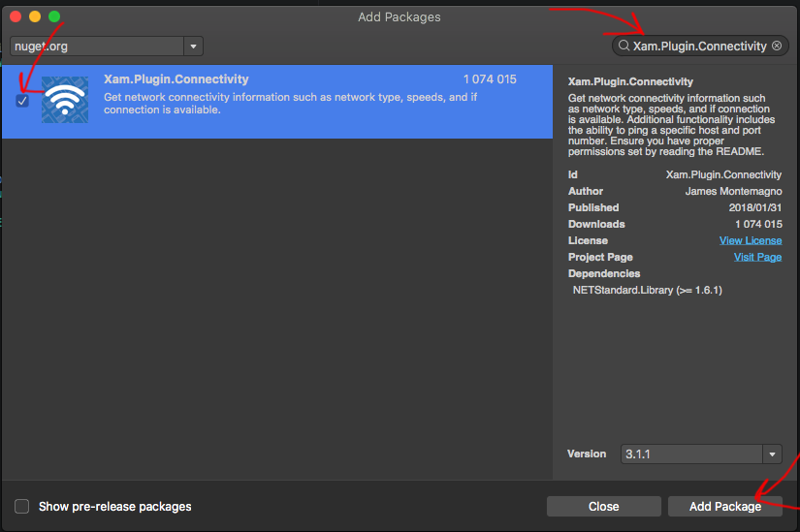The image size is (800, 532).
Task: Enable Show pre-release packages checkbox
Action: (22, 506)
